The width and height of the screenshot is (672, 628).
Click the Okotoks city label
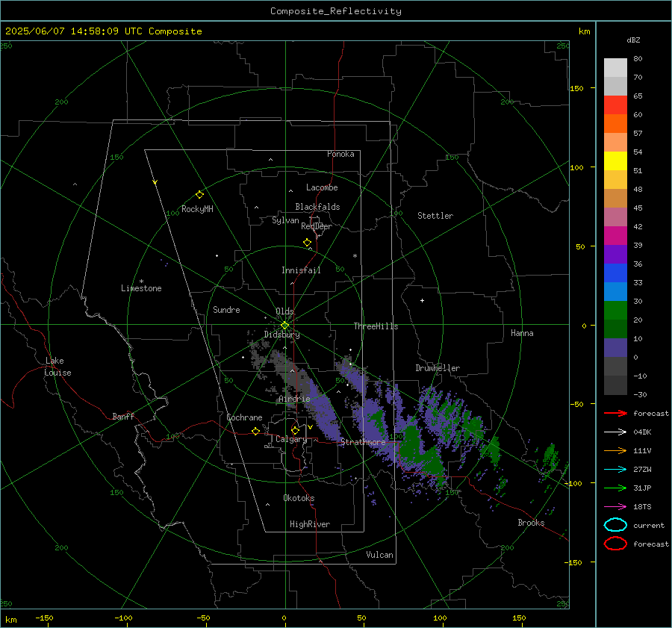coord(299,498)
